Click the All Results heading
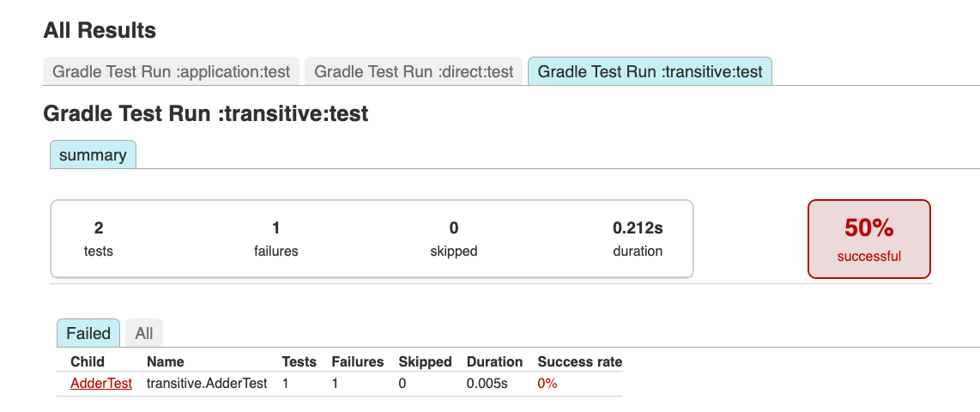Viewport: 980px width, 412px height. tap(100, 31)
